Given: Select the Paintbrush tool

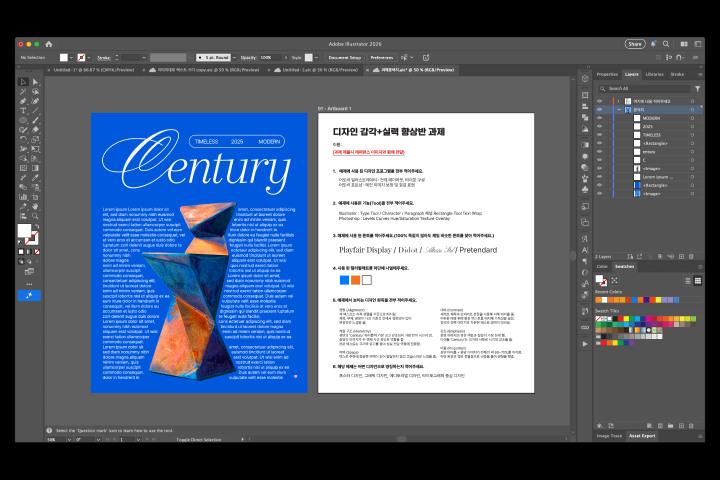Looking at the screenshot, I should [35, 120].
